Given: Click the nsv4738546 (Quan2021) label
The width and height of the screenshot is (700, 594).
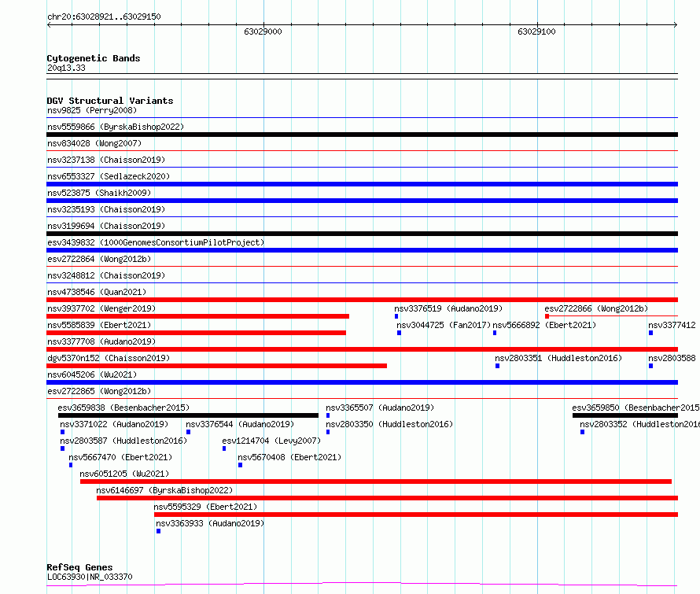Looking at the screenshot, I should click(97, 292).
